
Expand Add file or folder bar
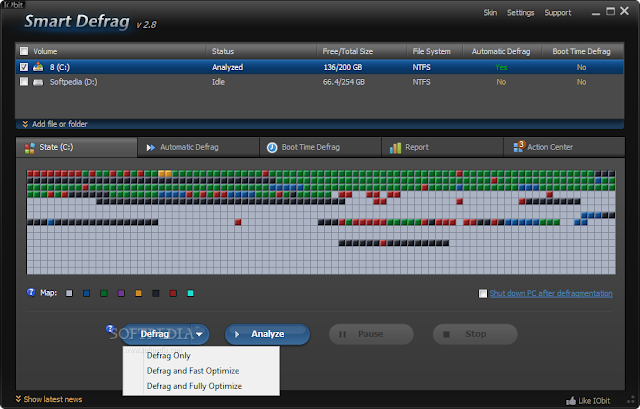pyautogui.click(x=320, y=124)
